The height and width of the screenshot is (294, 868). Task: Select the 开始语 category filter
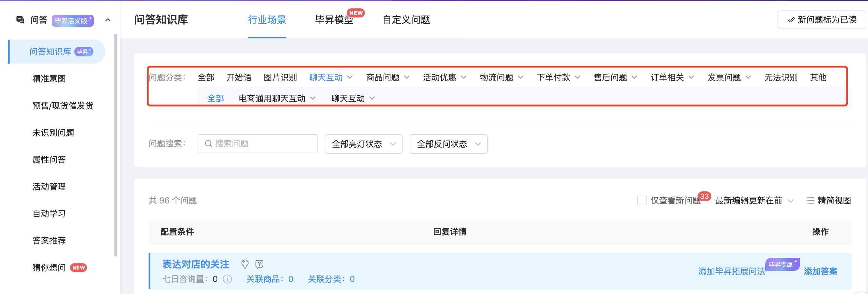pos(239,78)
